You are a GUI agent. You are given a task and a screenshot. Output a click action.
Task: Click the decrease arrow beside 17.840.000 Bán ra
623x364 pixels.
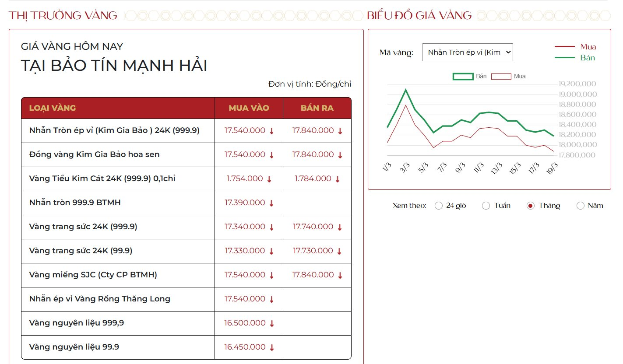pos(341,130)
